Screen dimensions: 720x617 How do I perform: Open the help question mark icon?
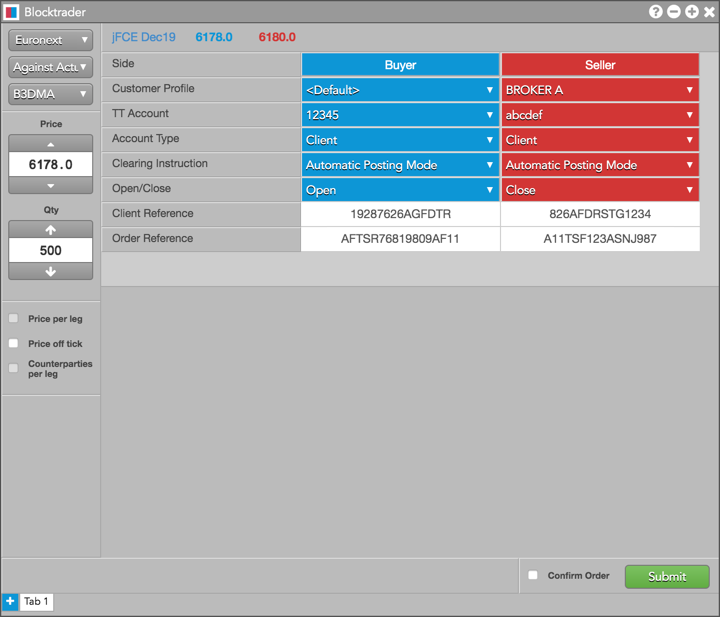point(656,11)
